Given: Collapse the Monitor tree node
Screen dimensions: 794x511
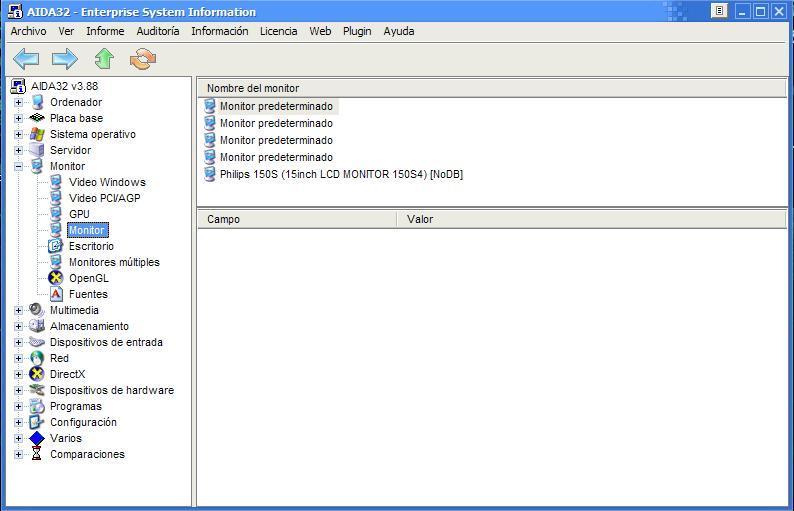Looking at the screenshot, I should (18, 166).
